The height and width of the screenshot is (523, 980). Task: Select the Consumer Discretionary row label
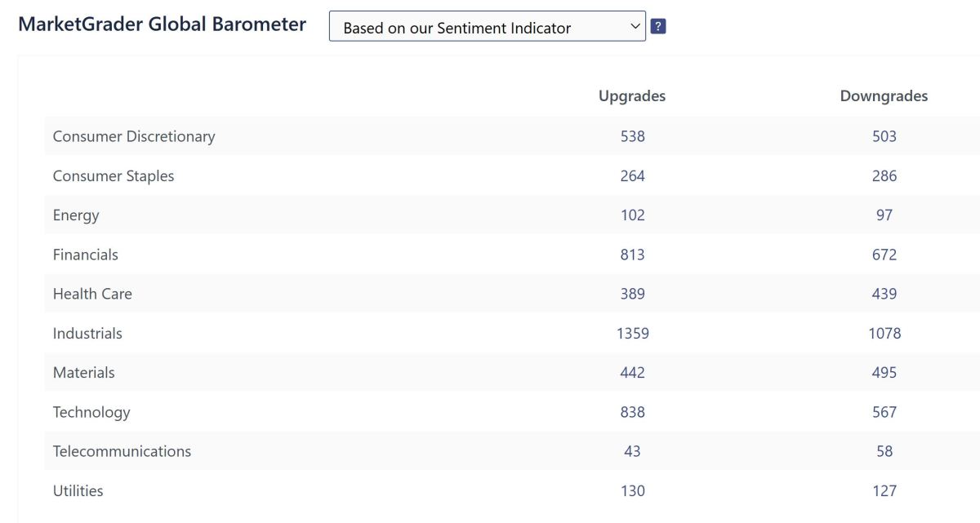(x=134, y=136)
